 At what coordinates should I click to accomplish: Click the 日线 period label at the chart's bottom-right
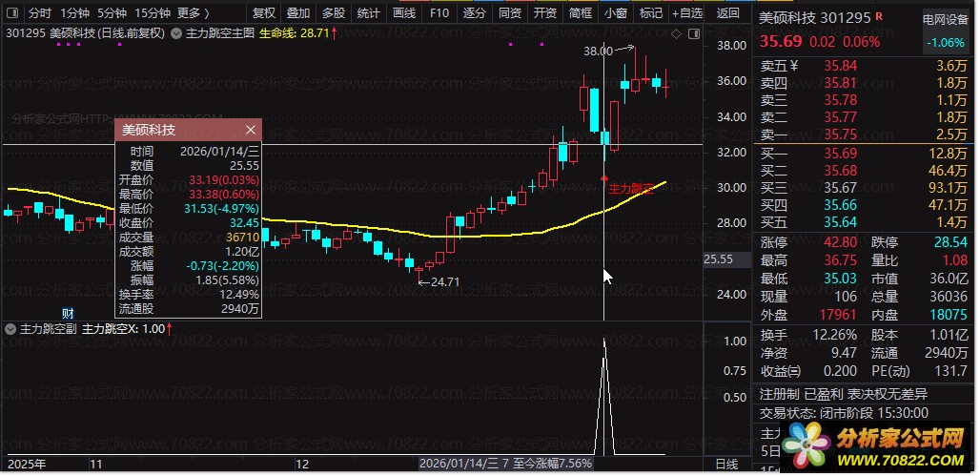point(726,464)
